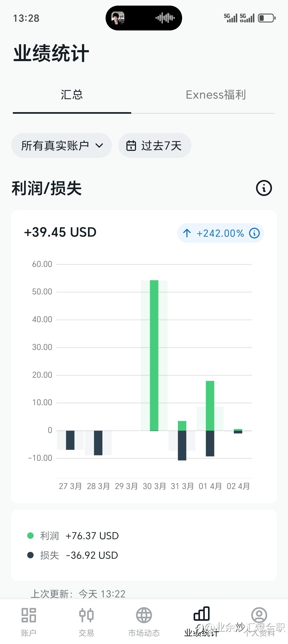The height and width of the screenshot is (644, 288).
Task: Tap the calendar icon in date filter
Action: coord(131,146)
